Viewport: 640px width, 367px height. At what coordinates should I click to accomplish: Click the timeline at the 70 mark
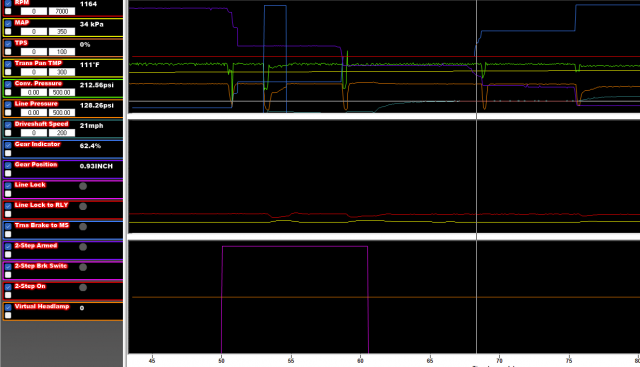(x=499, y=361)
